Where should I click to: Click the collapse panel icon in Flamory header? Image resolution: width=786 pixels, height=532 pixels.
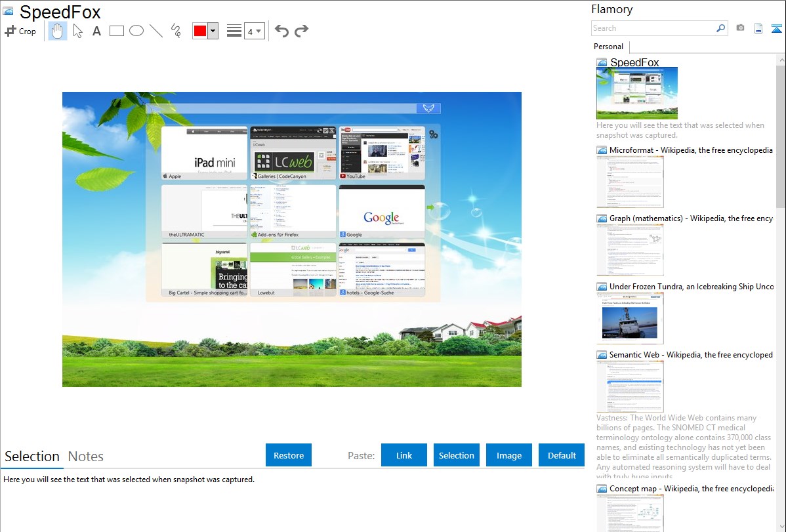(x=776, y=28)
